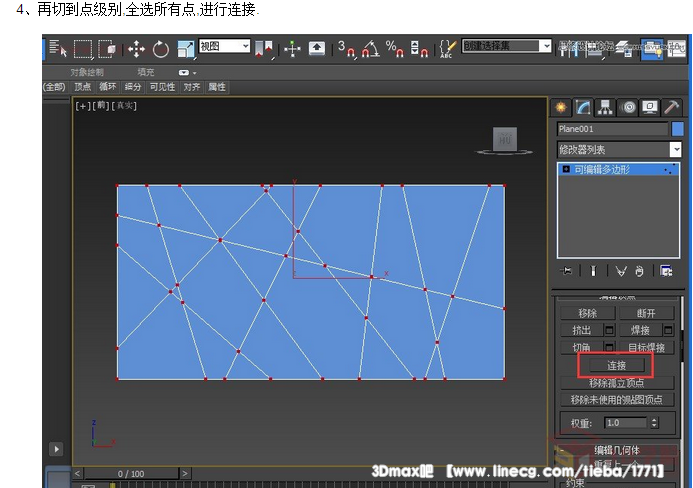Click the [+] viewport menu label
This screenshot has width=693, height=488.
pos(83,106)
